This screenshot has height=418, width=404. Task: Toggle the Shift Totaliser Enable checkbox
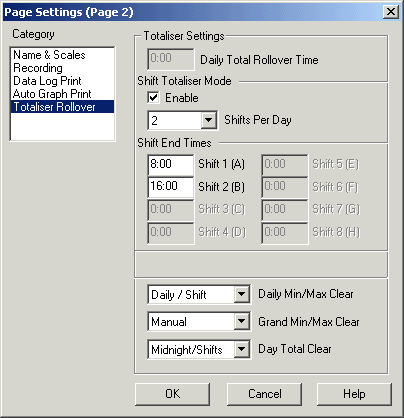click(x=153, y=98)
